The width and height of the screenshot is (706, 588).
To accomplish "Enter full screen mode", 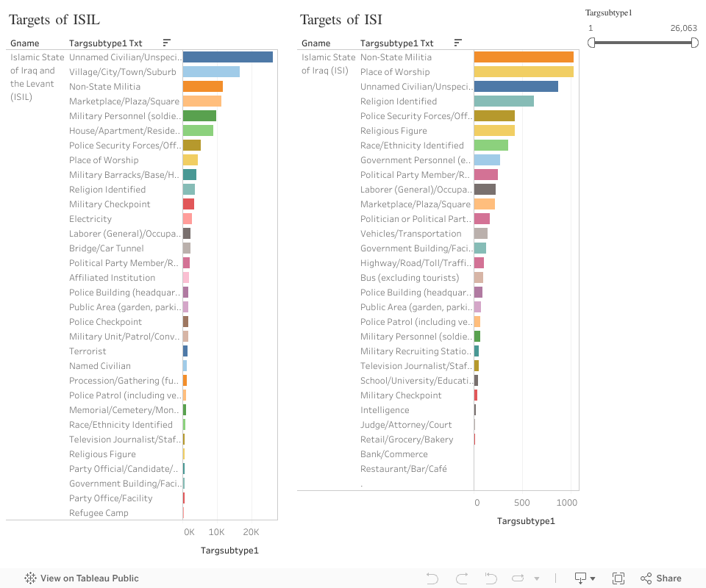I will [618, 578].
